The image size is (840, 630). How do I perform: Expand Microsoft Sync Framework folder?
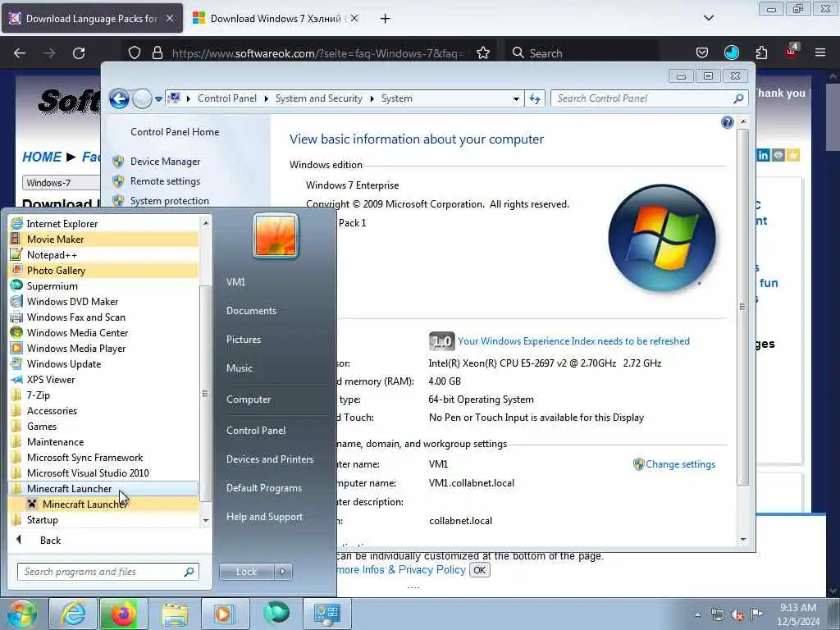point(104,457)
